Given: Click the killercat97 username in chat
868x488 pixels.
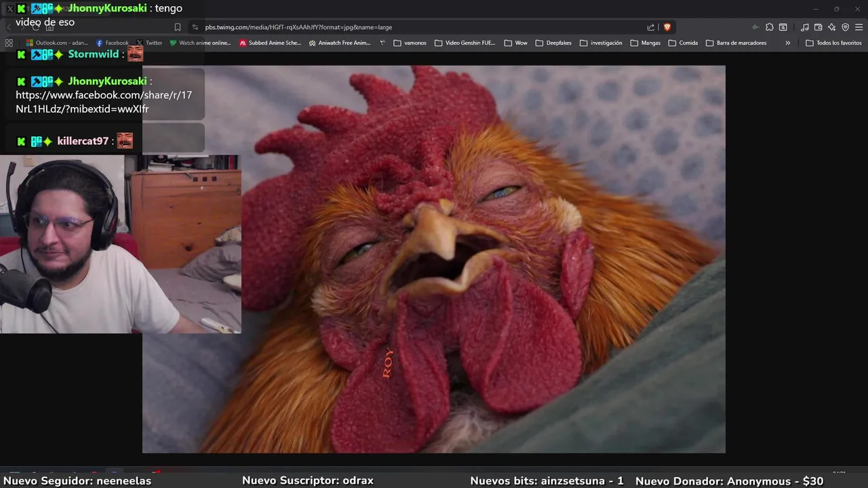Looking at the screenshot, I should pyautogui.click(x=83, y=141).
